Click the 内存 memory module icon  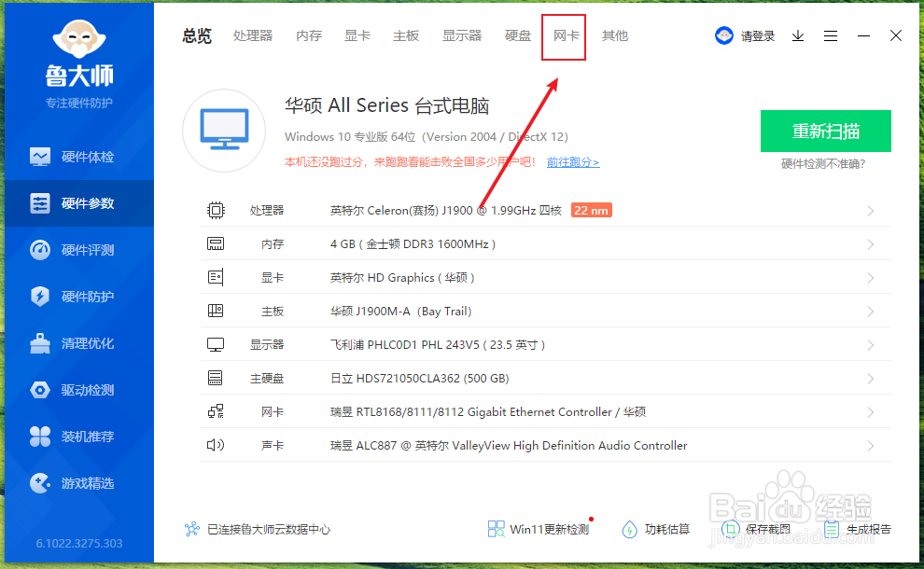216,243
